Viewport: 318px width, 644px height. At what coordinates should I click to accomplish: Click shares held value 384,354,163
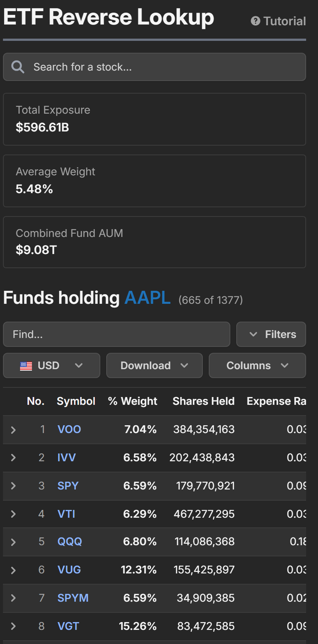point(204,429)
